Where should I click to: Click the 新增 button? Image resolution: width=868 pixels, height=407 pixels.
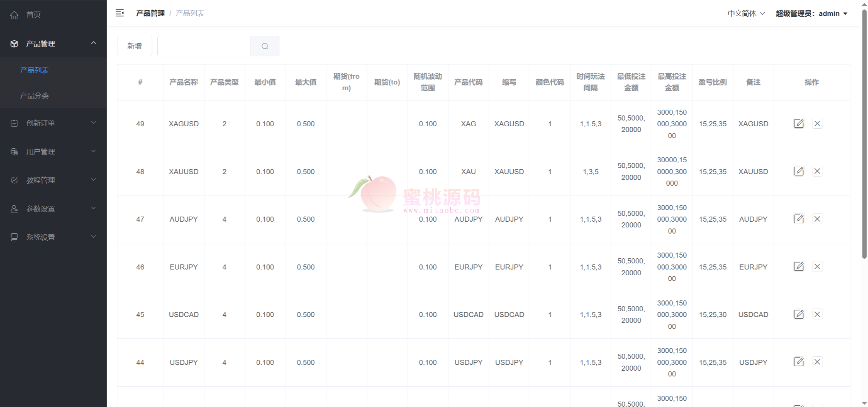click(x=135, y=46)
